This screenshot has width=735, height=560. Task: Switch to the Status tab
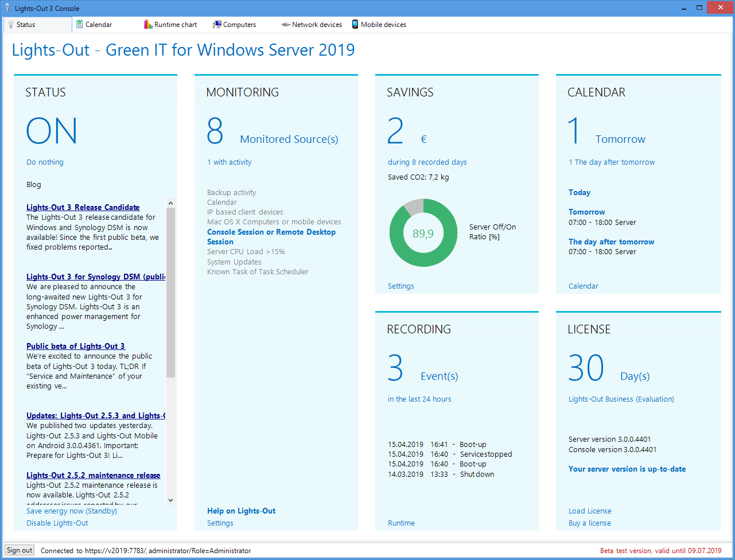(37, 25)
